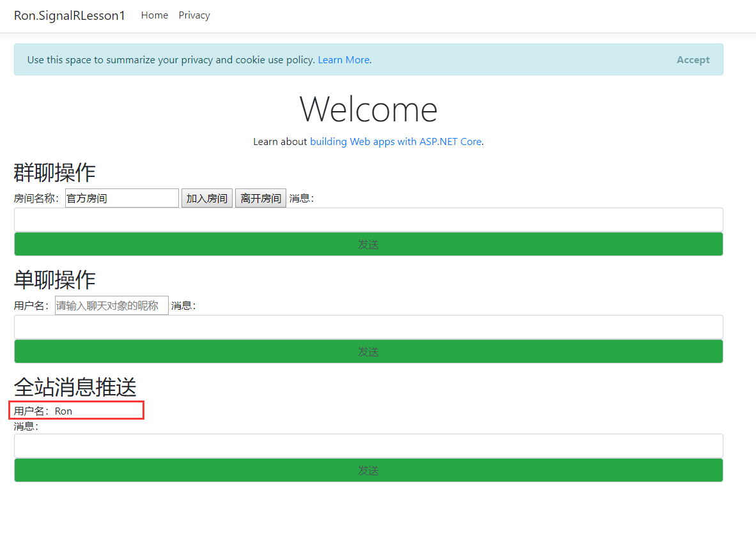This screenshot has width=756, height=534.
Task: Focus the 房间名称 room name field
Action: pos(122,198)
